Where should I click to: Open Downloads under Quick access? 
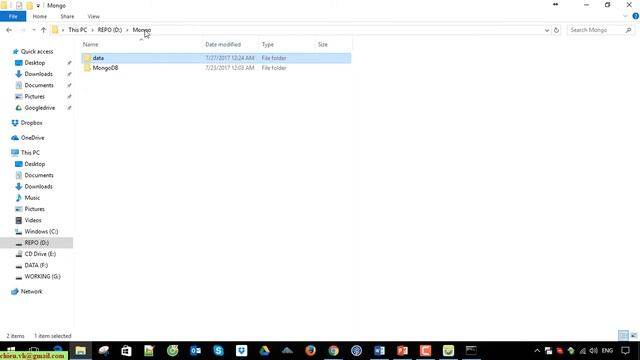(x=38, y=74)
